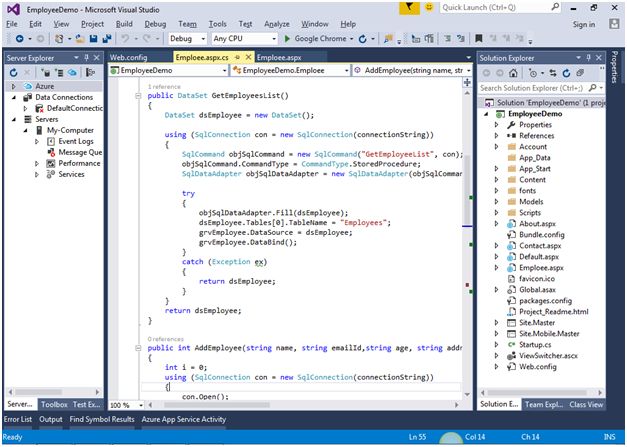Expand the Models folder in Solution Explorer
The width and height of the screenshot is (627, 447).
pos(497,200)
